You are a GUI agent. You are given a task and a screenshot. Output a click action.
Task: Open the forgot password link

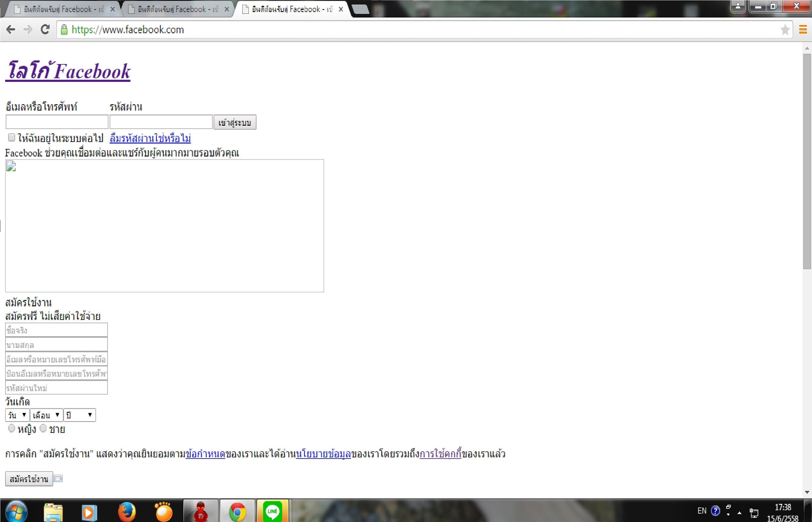[150, 138]
